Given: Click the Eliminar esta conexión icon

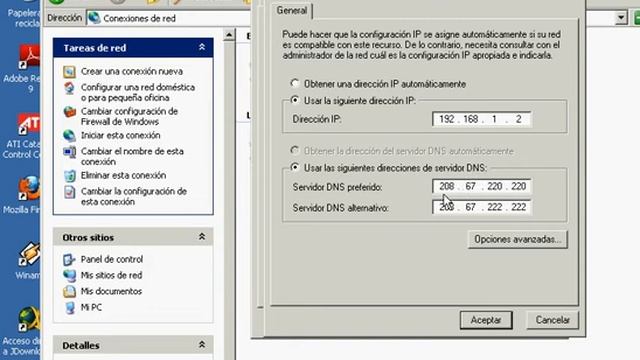Looking at the screenshot, I should pos(69,176).
